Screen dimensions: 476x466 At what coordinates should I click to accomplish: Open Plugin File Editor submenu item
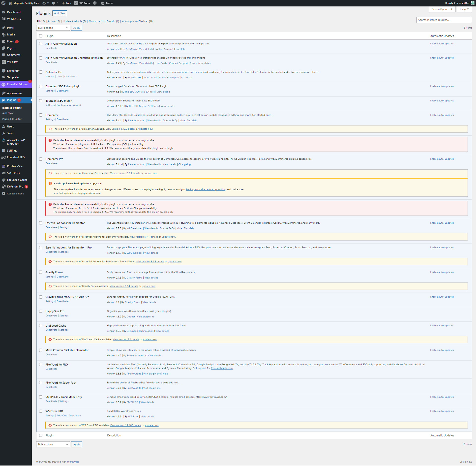[12, 119]
